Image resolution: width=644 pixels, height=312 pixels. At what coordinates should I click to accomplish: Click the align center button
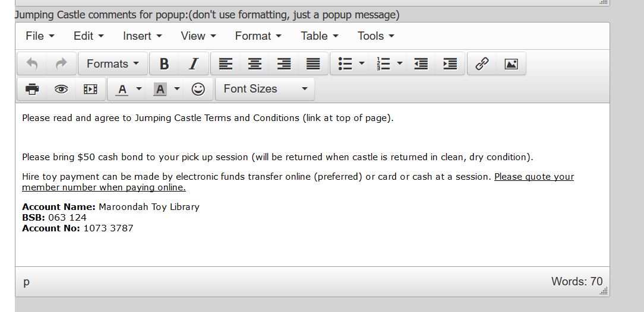coord(255,64)
